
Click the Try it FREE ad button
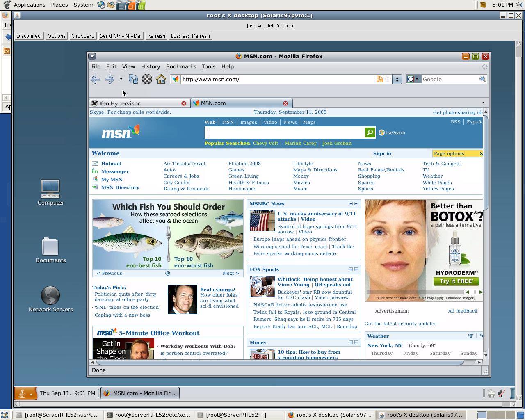[456, 281]
